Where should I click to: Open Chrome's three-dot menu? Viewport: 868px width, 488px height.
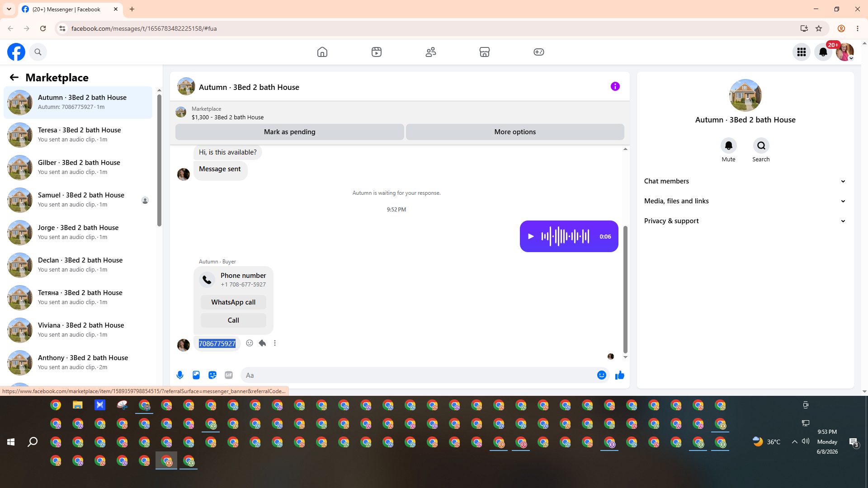pos(858,28)
